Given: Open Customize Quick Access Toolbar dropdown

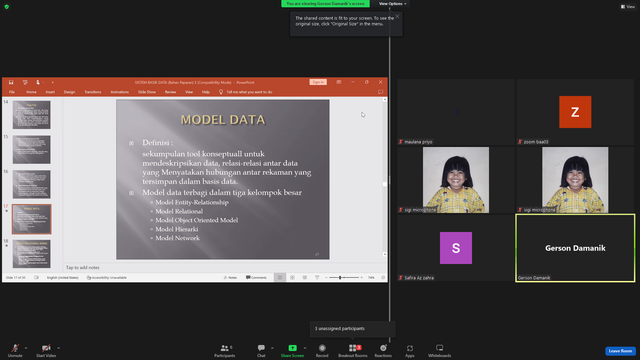Looking at the screenshot, I should 52,82.
